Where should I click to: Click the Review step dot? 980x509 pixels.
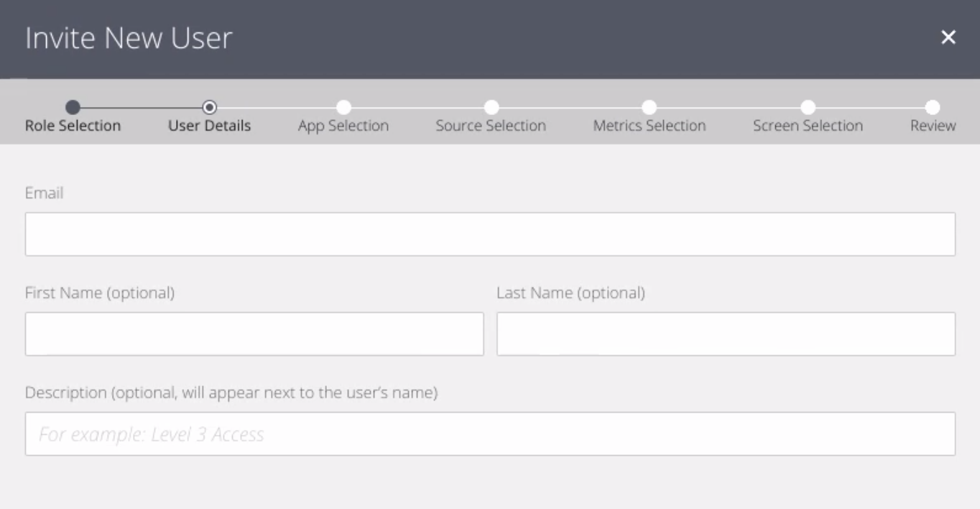[933, 107]
